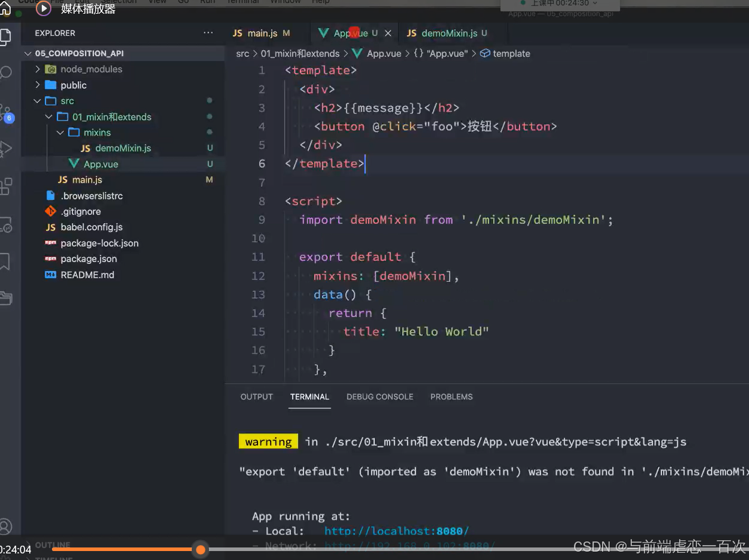Image resolution: width=749 pixels, height=560 pixels.
Task: Open Source Control icon with badge 6
Action: [6, 112]
